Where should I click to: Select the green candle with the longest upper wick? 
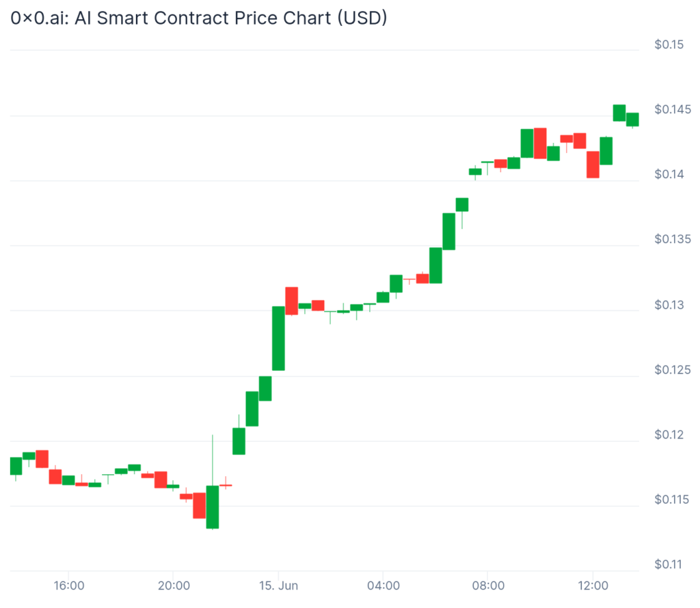[213, 506]
